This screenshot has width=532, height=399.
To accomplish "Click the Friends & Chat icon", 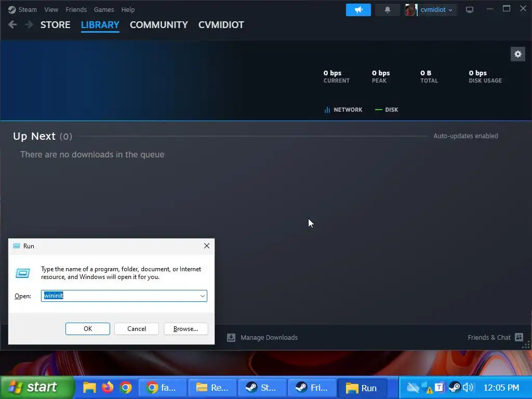I will tap(519, 337).
